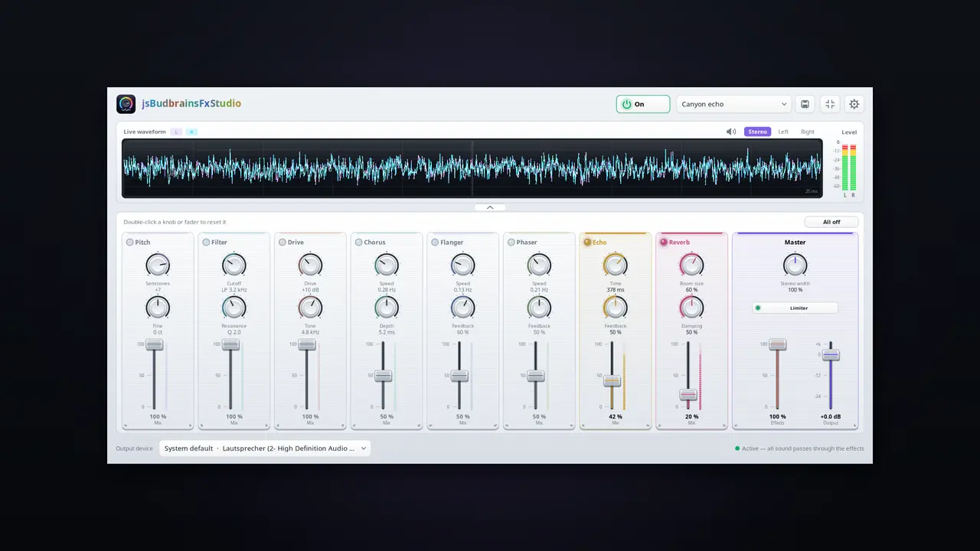
Task: Disable the Reverb effect
Action: tap(664, 243)
